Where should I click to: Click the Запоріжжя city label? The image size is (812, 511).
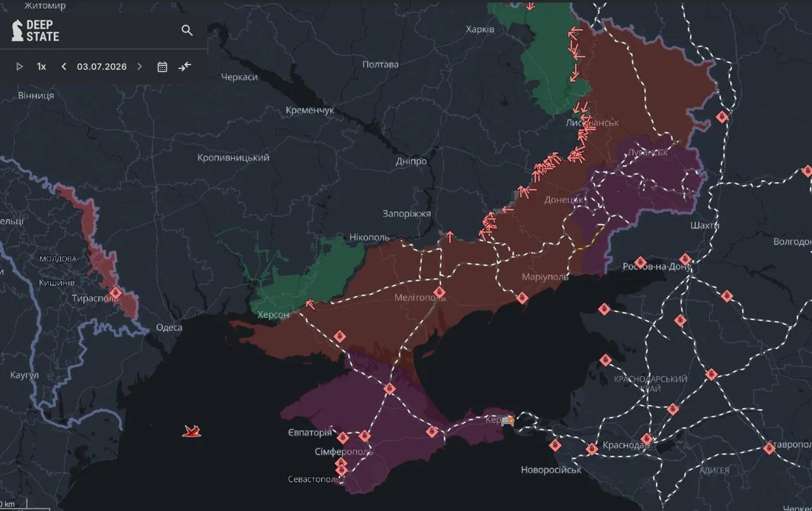point(407,214)
